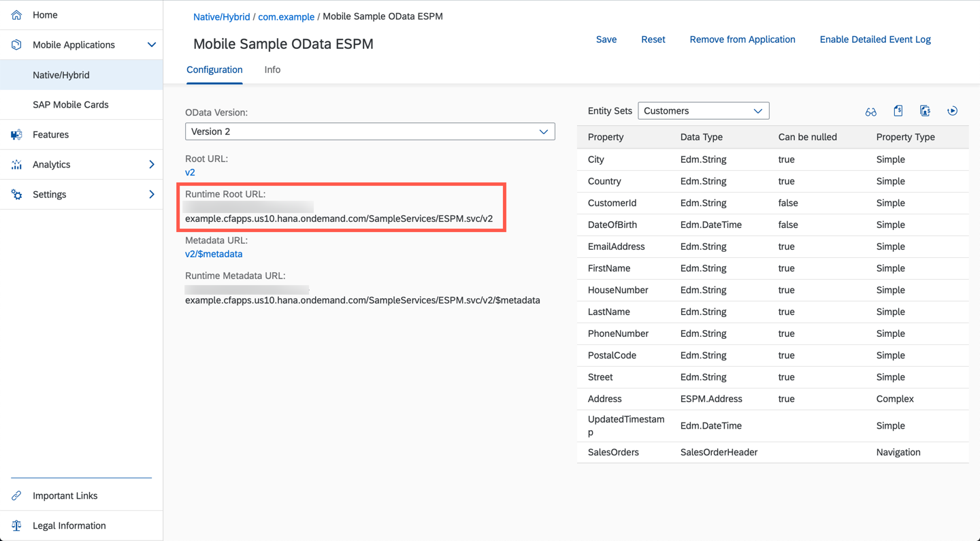The width and height of the screenshot is (980, 541).
Task: Open SAP Mobile Cards in the sidebar
Action: (82, 105)
